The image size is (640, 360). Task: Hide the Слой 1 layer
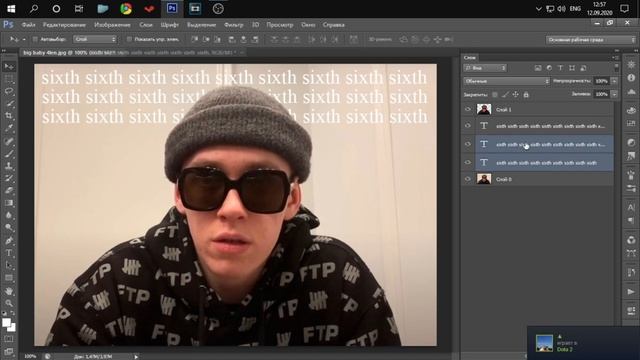[468, 109]
